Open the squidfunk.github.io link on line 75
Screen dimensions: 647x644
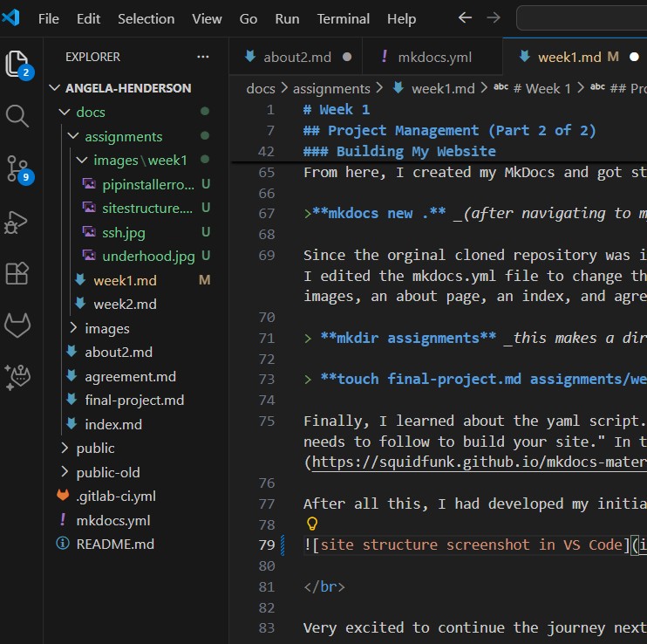tap(479, 462)
